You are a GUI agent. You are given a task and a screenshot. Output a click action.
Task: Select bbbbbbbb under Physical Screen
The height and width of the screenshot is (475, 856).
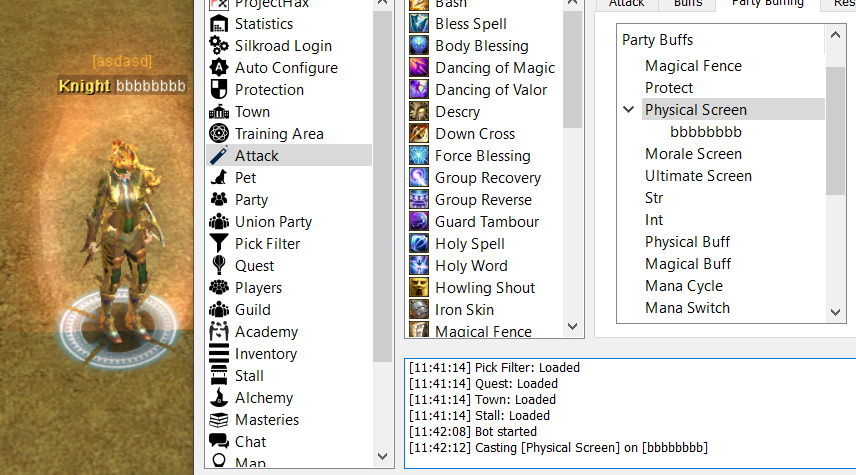(705, 132)
